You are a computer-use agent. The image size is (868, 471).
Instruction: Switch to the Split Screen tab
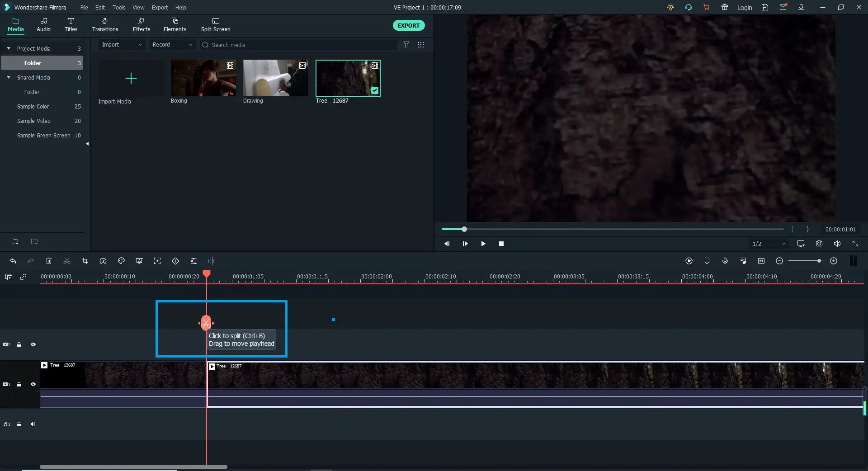pos(216,25)
